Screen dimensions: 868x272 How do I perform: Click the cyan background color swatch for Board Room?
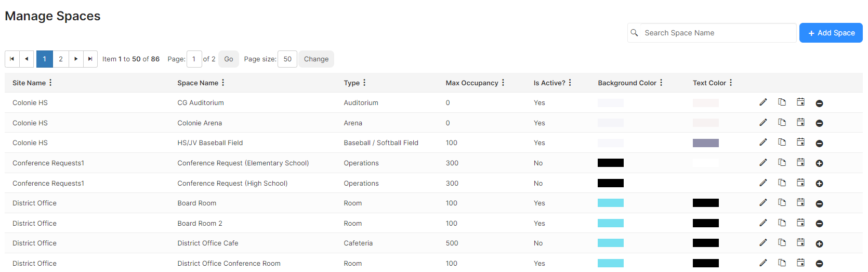pos(611,203)
